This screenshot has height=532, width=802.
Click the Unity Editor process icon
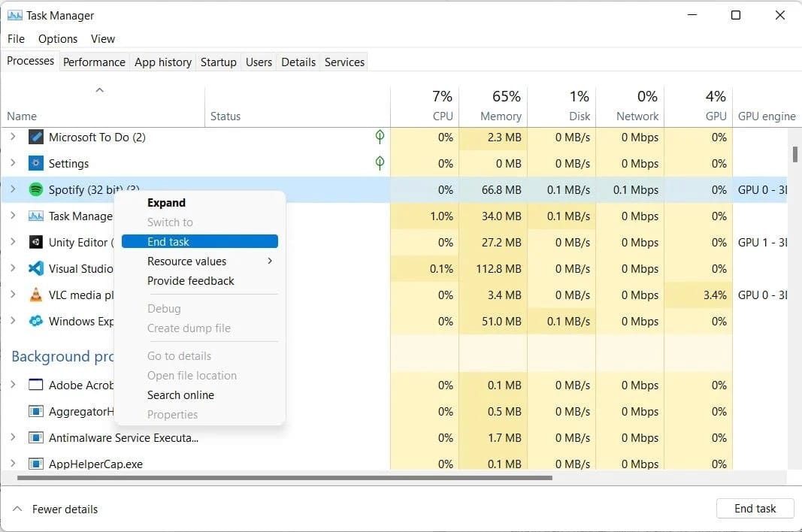[35, 242]
